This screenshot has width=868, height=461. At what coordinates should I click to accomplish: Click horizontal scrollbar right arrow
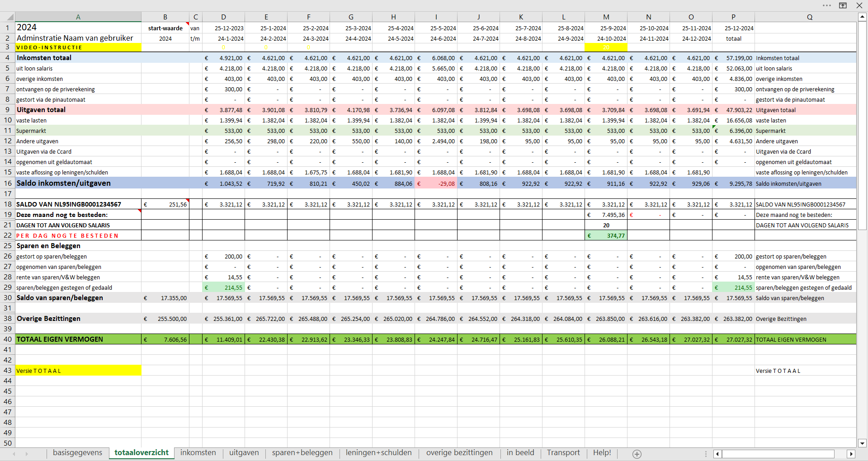851,454
